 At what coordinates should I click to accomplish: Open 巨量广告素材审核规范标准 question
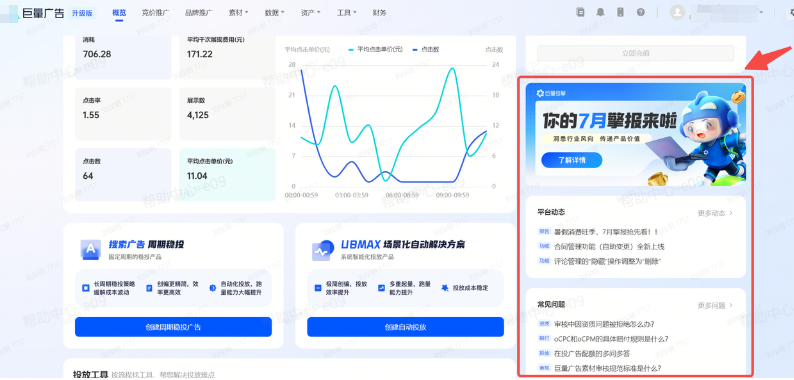coord(608,368)
